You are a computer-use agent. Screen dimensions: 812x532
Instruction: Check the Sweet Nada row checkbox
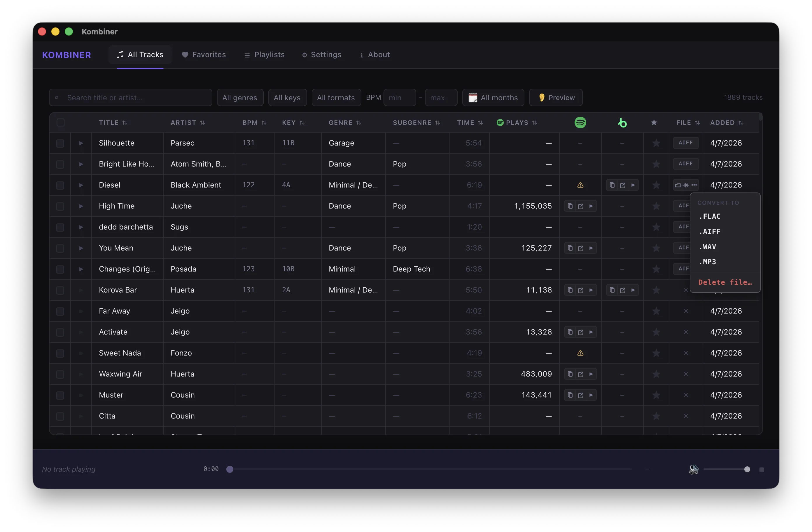[x=60, y=353]
